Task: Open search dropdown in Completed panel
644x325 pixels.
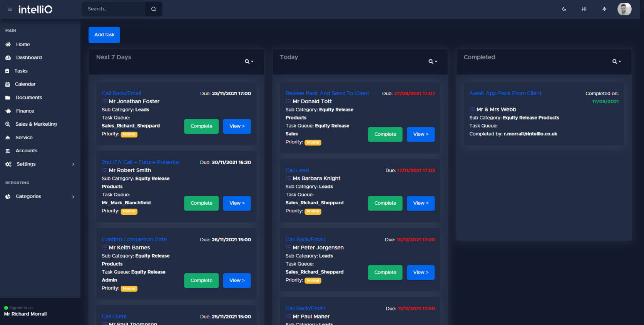Action: pos(616,62)
